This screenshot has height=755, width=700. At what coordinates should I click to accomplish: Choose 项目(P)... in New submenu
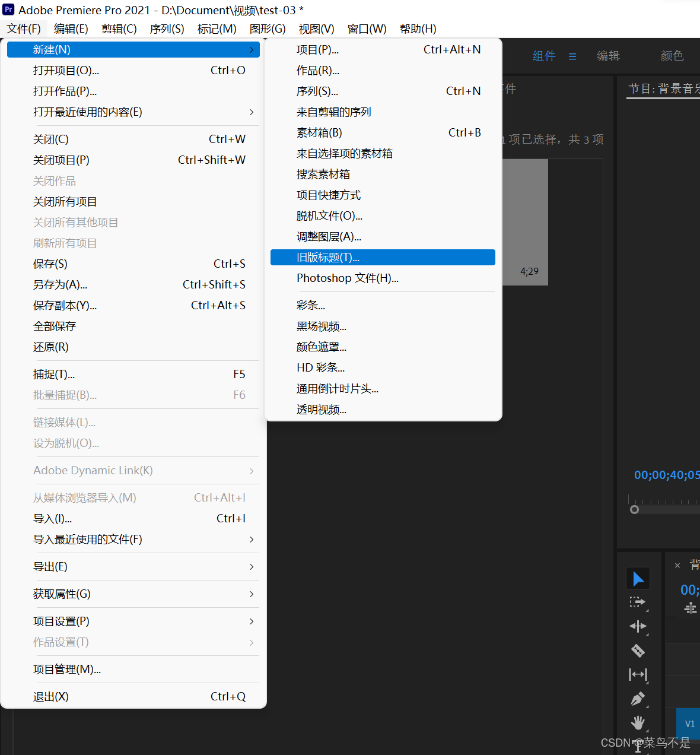point(383,50)
